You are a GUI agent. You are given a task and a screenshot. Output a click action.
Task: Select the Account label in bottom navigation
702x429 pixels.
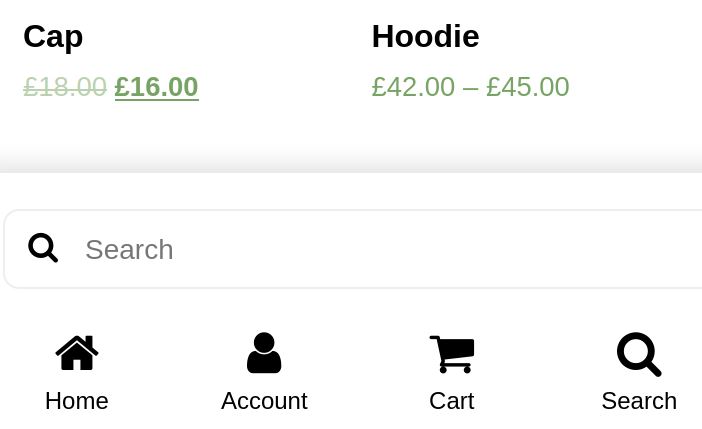[x=264, y=401]
